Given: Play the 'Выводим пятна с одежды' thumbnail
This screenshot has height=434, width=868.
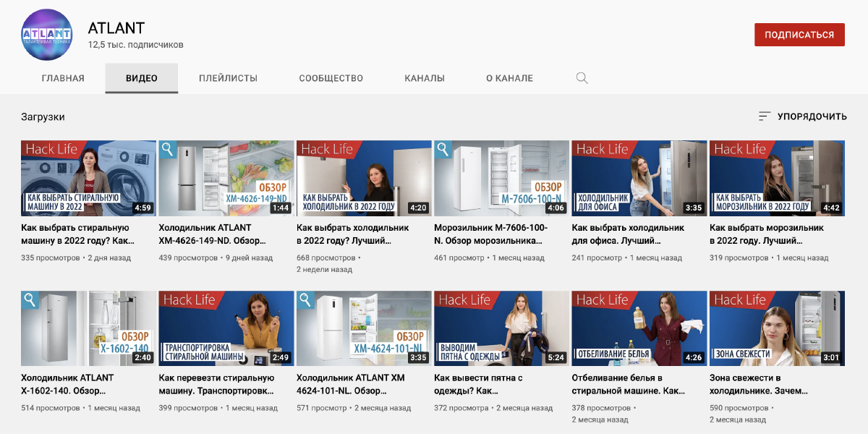Looking at the screenshot, I should tap(502, 328).
